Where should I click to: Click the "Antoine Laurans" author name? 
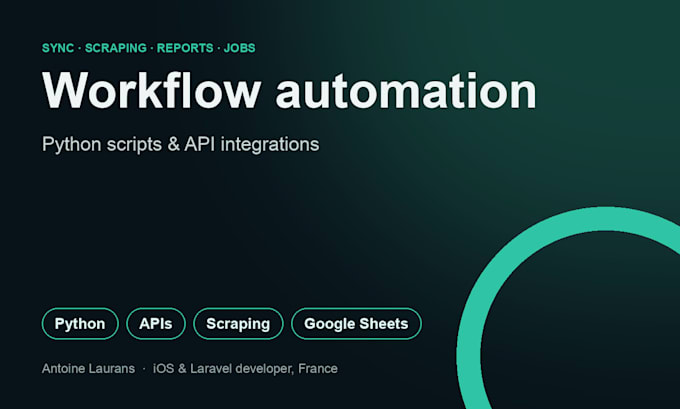88,369
